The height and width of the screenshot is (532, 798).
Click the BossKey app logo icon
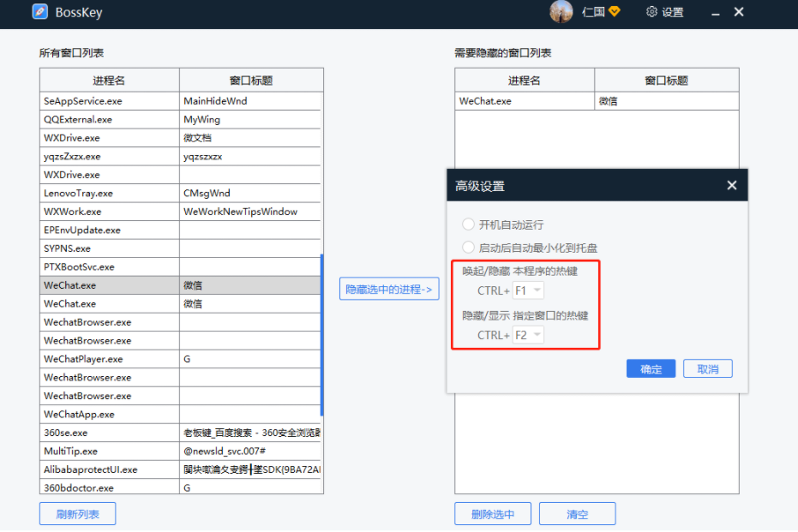(x=39, y=12)
